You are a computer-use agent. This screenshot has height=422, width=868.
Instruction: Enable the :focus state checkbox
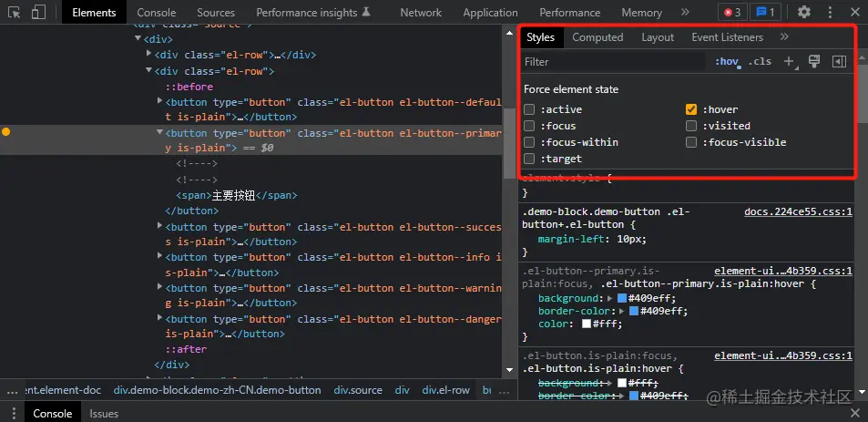tap(529, 126)
